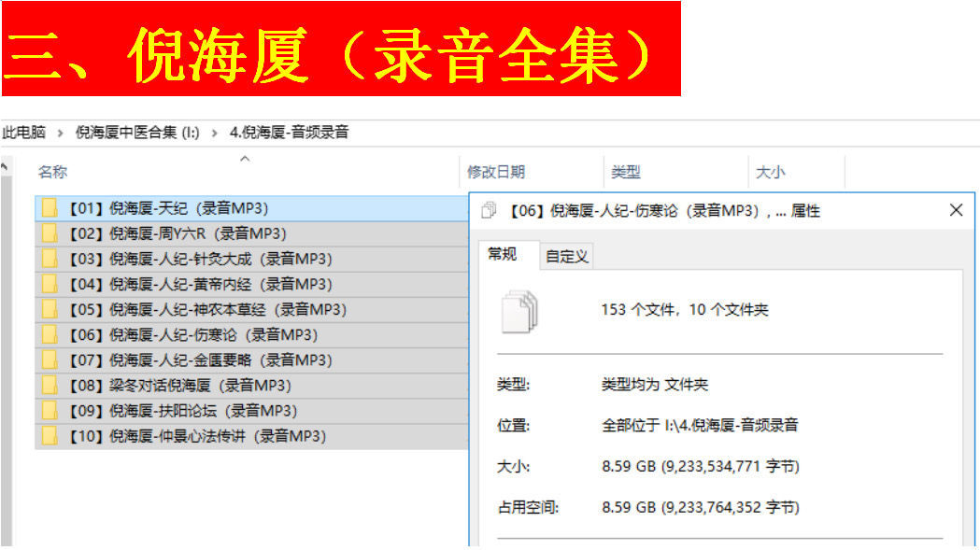Viewport: 980px width, 550px height.
Task: Click folder icon of 【04】倪海厦-人纪-黄帝内经
Action: [50, 284]
